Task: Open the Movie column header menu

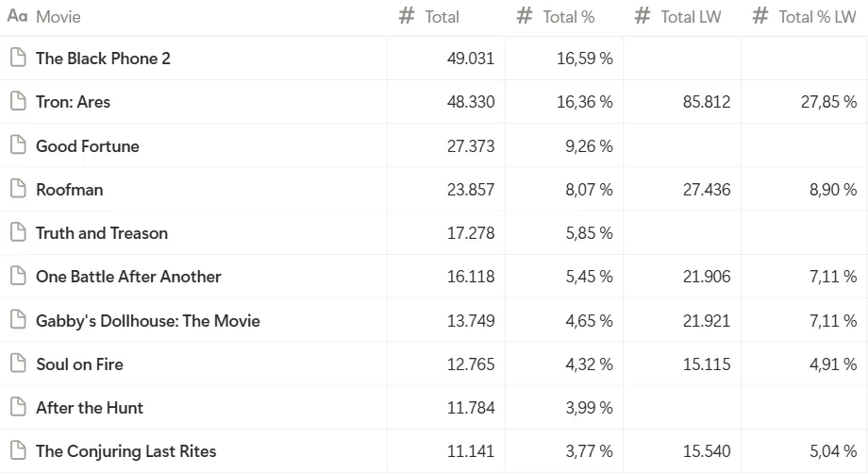Action: click(x=58, y=17)
